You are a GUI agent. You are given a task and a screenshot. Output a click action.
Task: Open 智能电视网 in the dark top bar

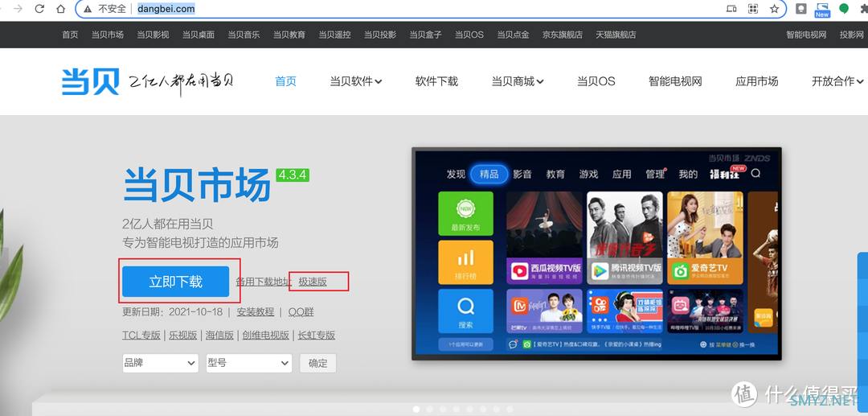click(x=806, y=35)
